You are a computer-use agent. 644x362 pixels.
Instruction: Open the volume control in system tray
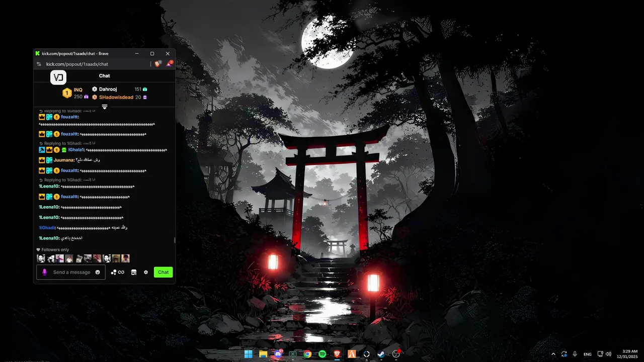(x=609, y=354)
